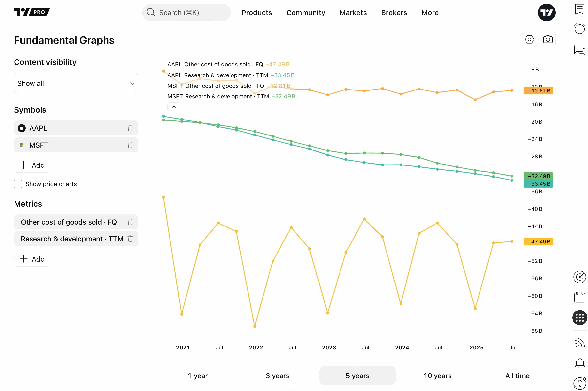
Task: Switch to the 1 year range
Action: point(198,376)
